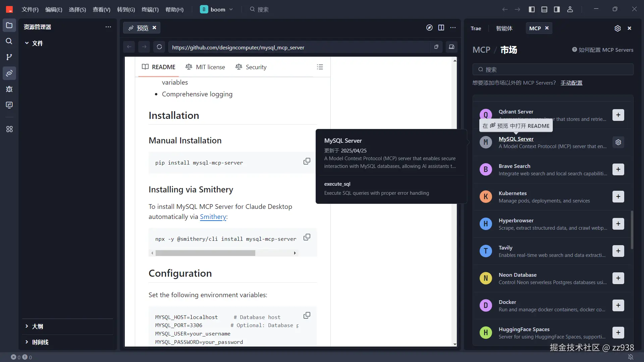Open the account profile icon in title bar
644x362 pixels.
pos(570,9)
